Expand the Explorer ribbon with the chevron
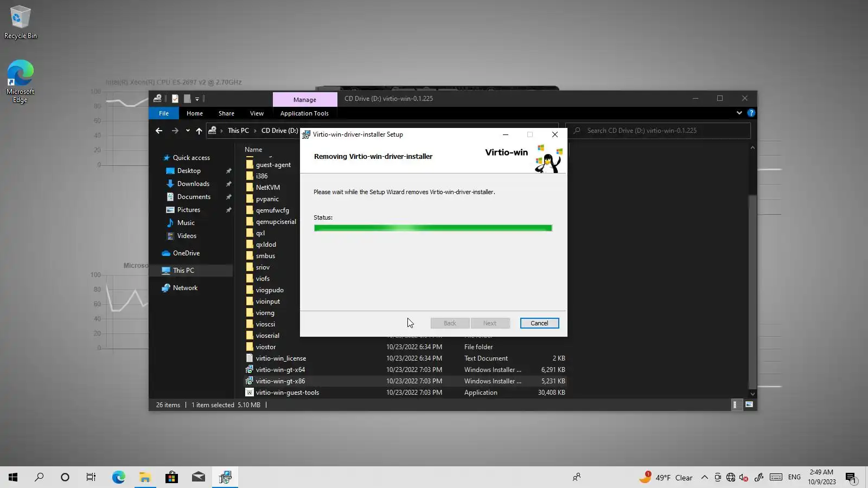Screen dimensions: 868x488 click(739, 113)
